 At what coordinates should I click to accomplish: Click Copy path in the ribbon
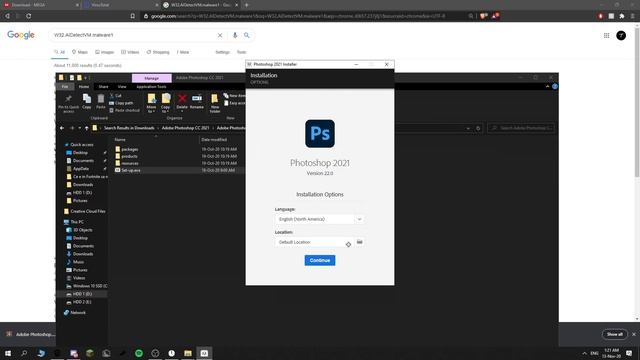[x=121, y=103]
